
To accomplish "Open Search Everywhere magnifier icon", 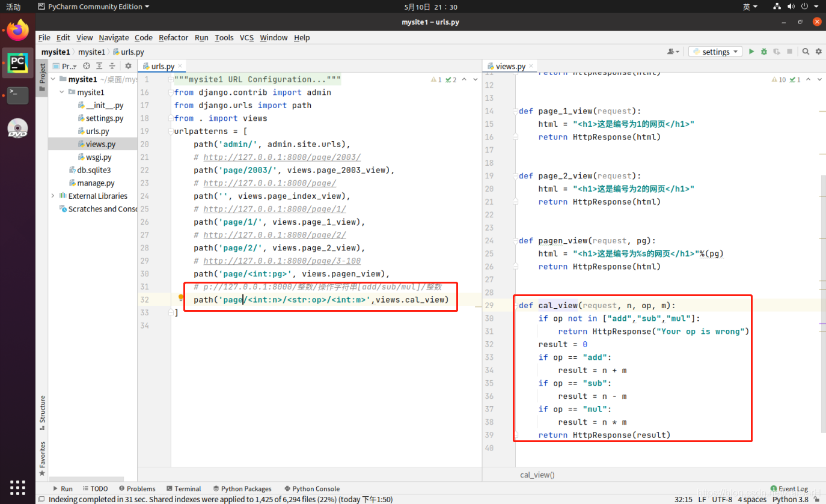I will click(x=806, y=52).
